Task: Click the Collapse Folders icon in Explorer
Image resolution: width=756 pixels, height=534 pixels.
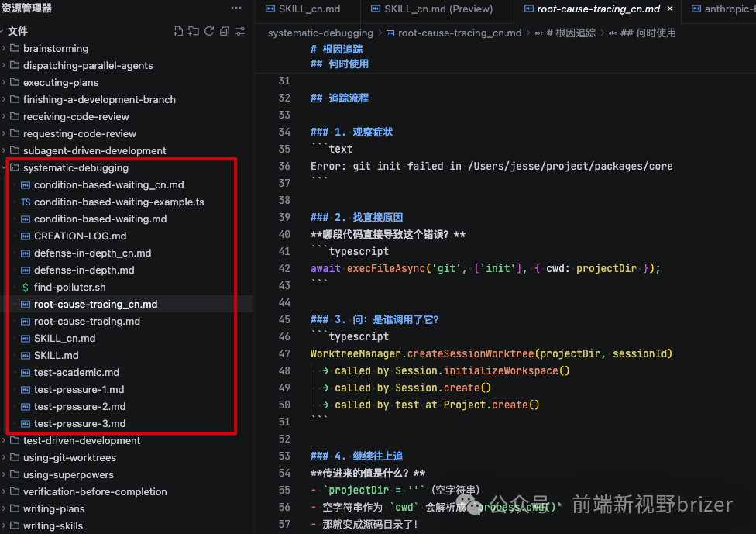Action: tap(225, 31)
